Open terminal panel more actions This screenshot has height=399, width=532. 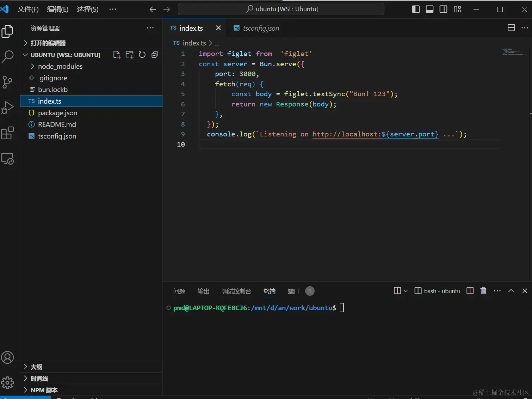point(497,290)
